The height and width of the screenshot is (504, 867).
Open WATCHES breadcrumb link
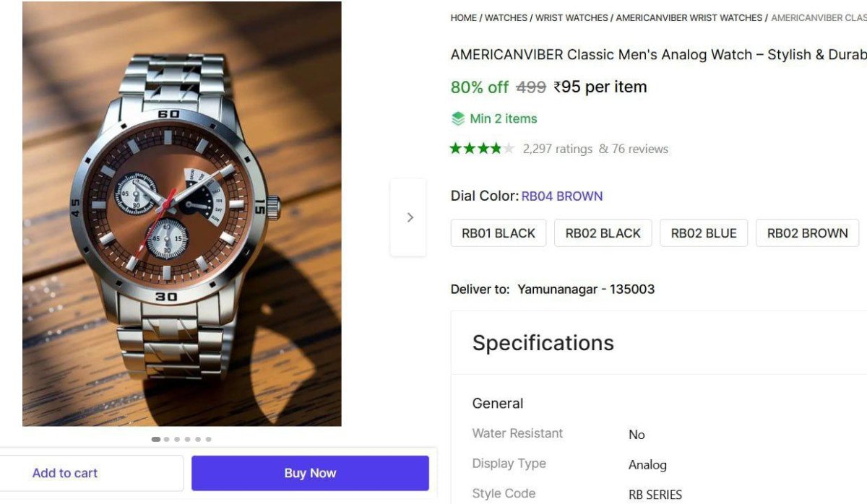(506, 18)
